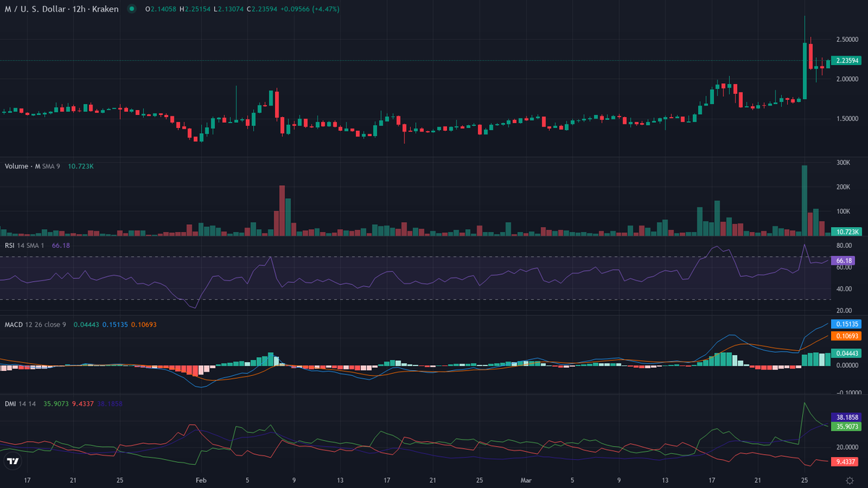
Task: Click the Mar label on time axis
Action: 526,479
